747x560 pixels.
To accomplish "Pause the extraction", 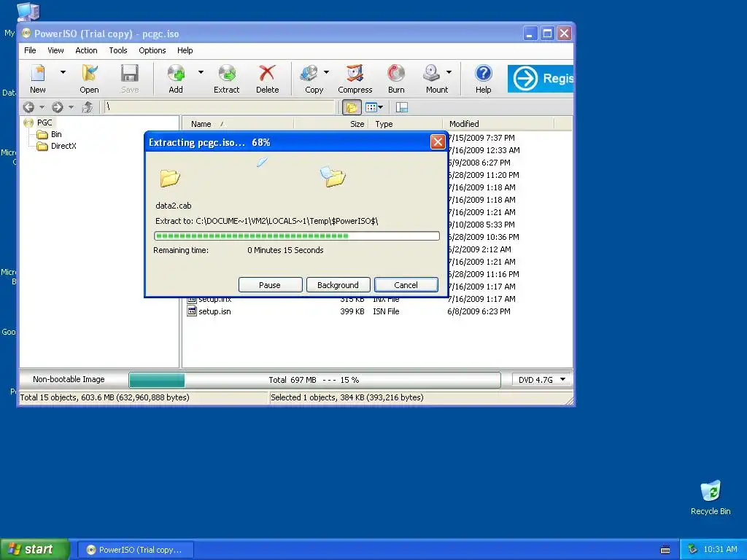I will tap(270, 285).
